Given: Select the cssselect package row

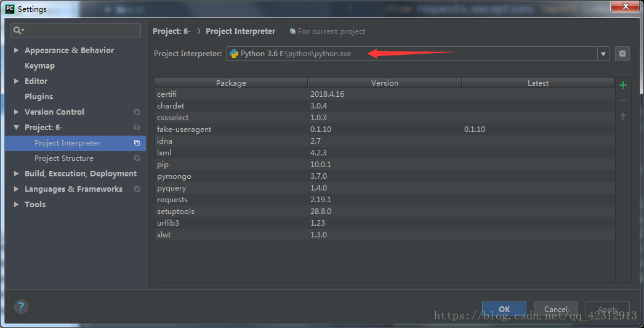Looking at the screenshot, I should (384, 118).
